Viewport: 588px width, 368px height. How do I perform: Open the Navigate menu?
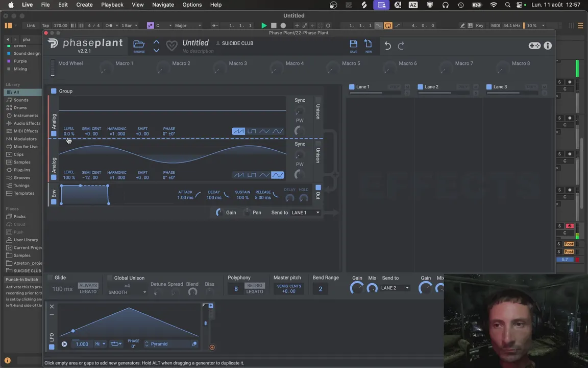coord(163,5)
